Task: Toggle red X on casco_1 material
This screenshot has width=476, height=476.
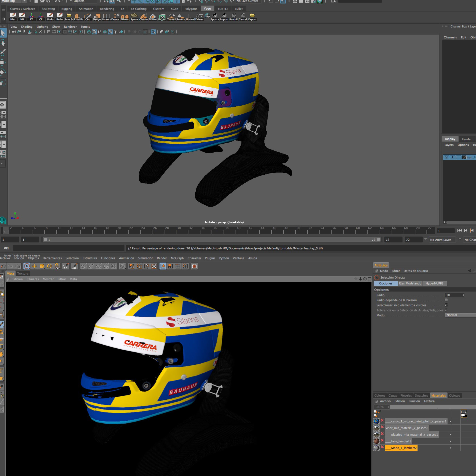Action: coord(382,421)
